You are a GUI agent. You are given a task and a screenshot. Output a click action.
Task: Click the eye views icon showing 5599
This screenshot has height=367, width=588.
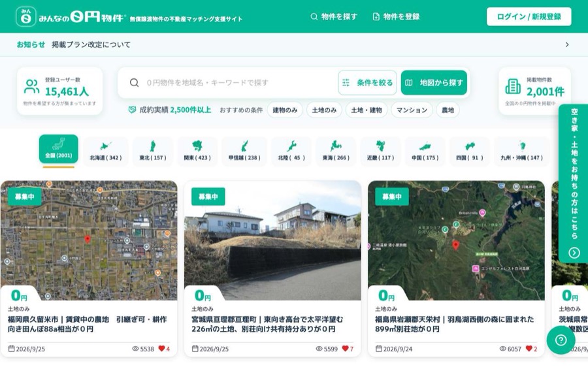click(x=319, y=349)
